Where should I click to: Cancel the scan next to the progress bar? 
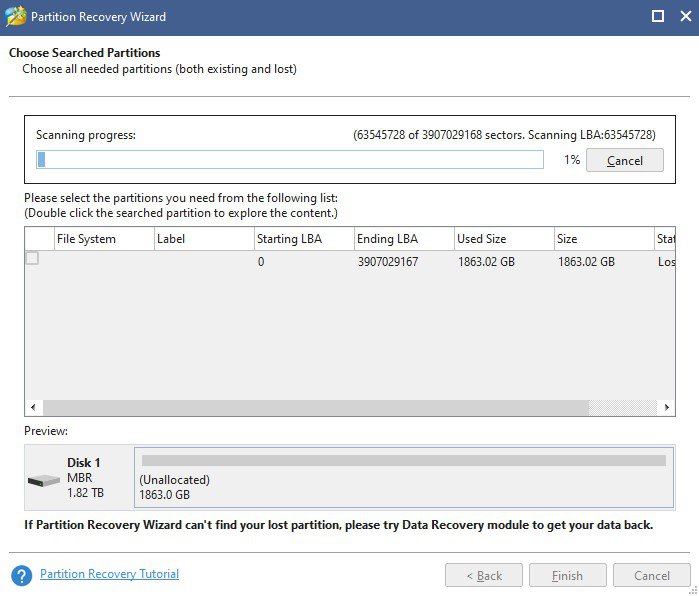point(624,160)
